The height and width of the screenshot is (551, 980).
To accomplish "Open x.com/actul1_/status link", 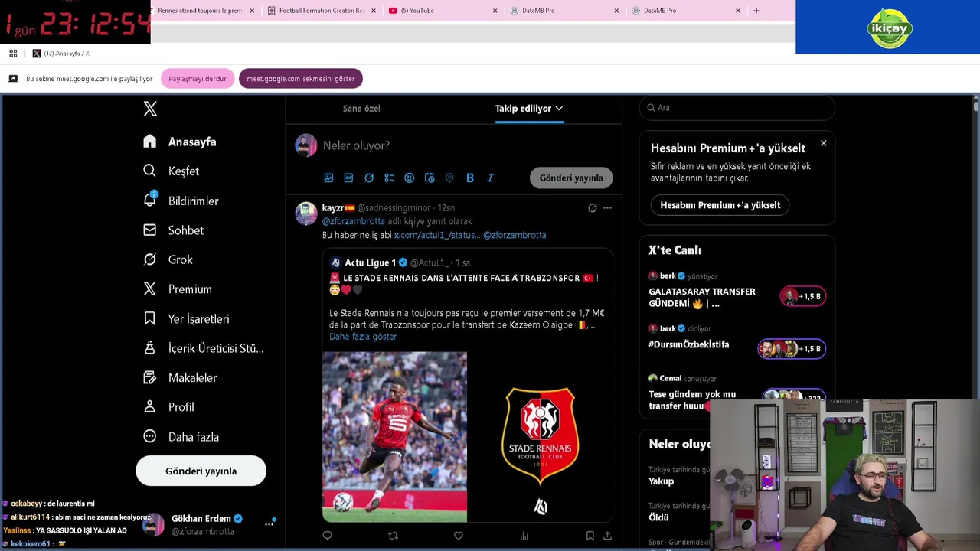I will point(437,235).
